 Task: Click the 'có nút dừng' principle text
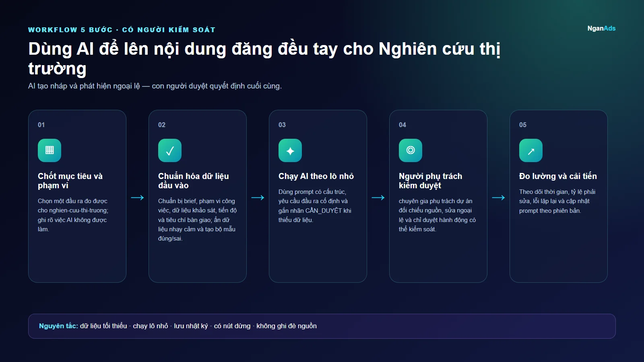tap(232, 326)
